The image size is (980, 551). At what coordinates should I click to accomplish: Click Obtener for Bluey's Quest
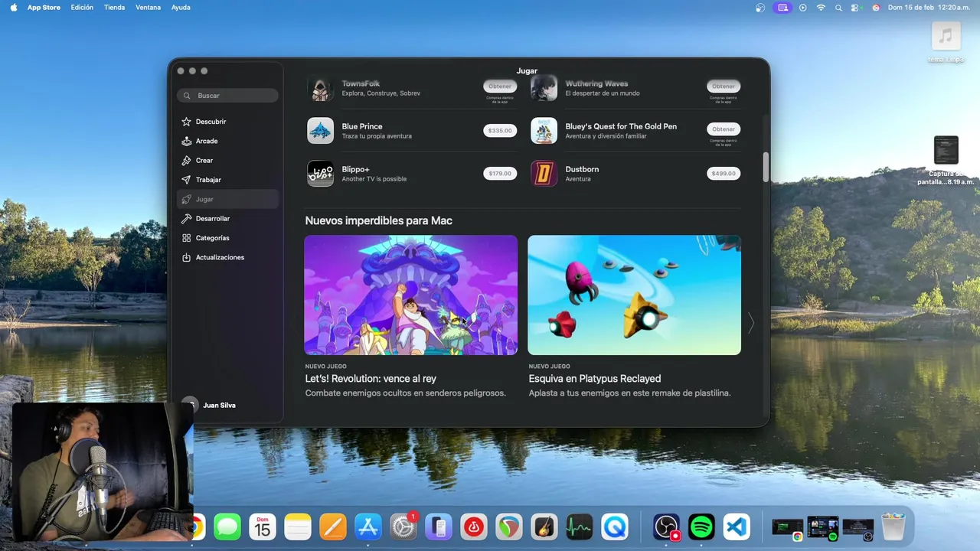click(x=724, y=129)
